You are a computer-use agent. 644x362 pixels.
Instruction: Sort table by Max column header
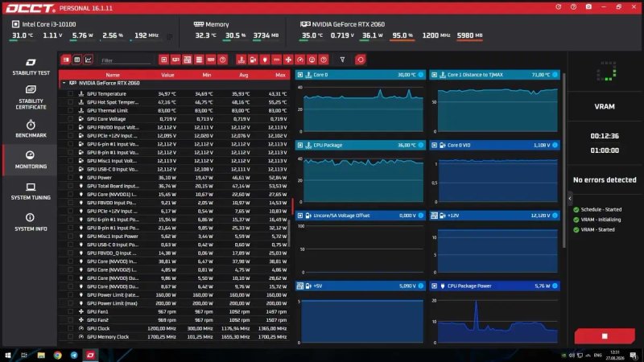[x=280, y=75]
